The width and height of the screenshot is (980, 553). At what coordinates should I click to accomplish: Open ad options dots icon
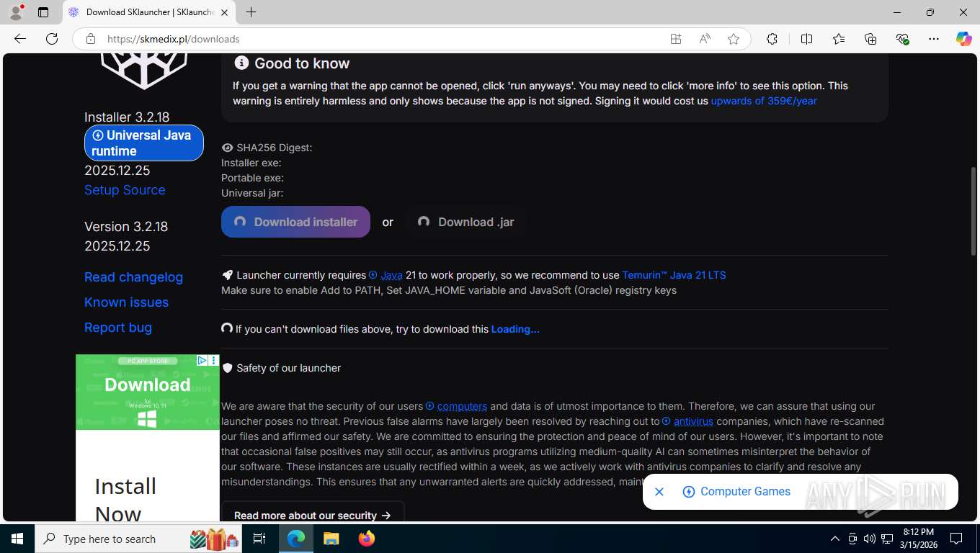[213, 360]
